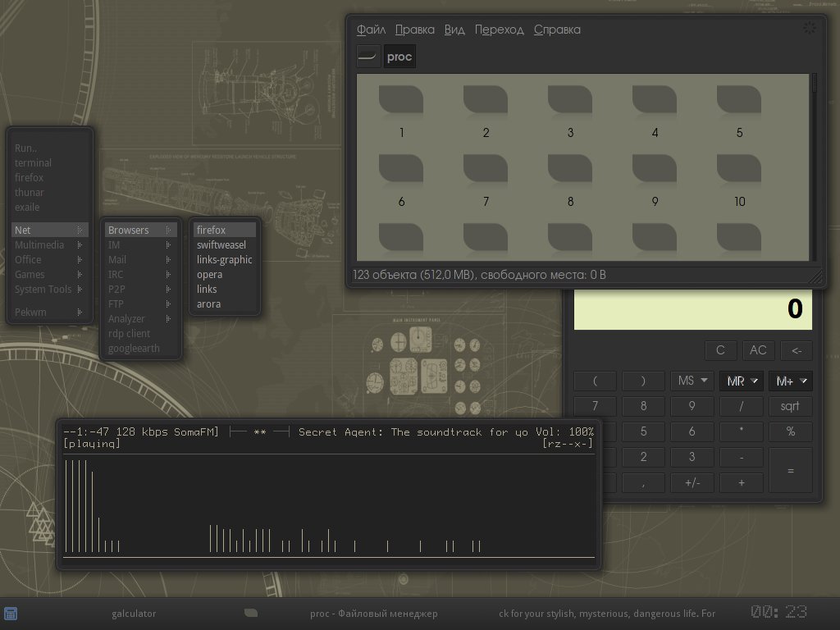Choose links-graphic in Browsers submenu
Viewport: 840px width, 630px height.
[225, 259]
